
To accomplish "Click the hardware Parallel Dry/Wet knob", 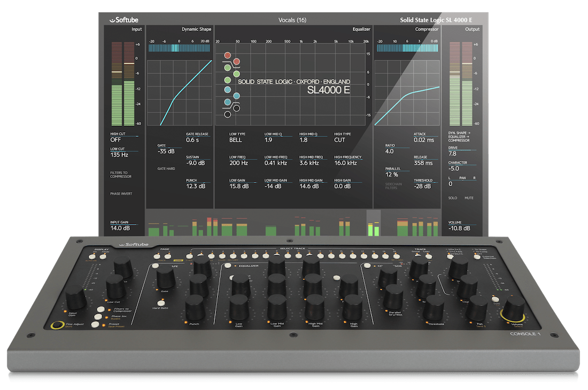I will (393, 297).
